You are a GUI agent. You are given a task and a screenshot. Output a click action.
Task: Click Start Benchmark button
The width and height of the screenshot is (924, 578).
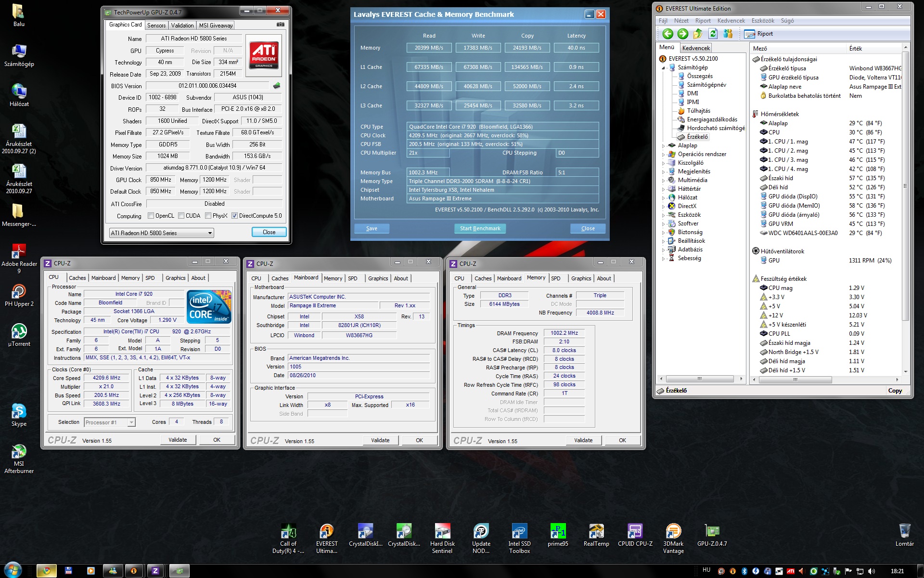tap(480, 228)
